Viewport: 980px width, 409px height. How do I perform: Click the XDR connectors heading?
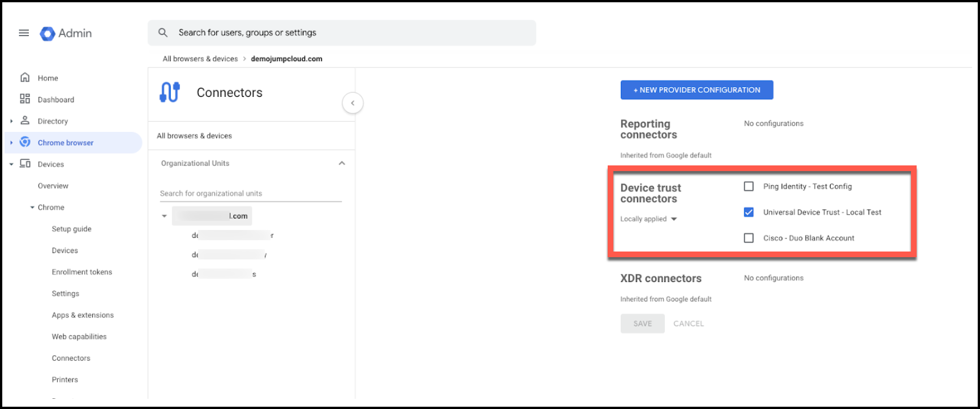click(661, 279)
